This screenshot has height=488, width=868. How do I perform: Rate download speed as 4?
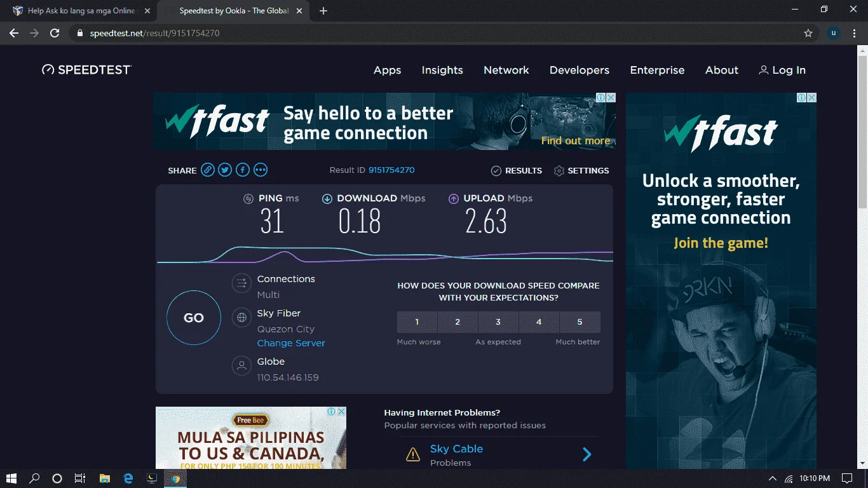pos(539,322)
